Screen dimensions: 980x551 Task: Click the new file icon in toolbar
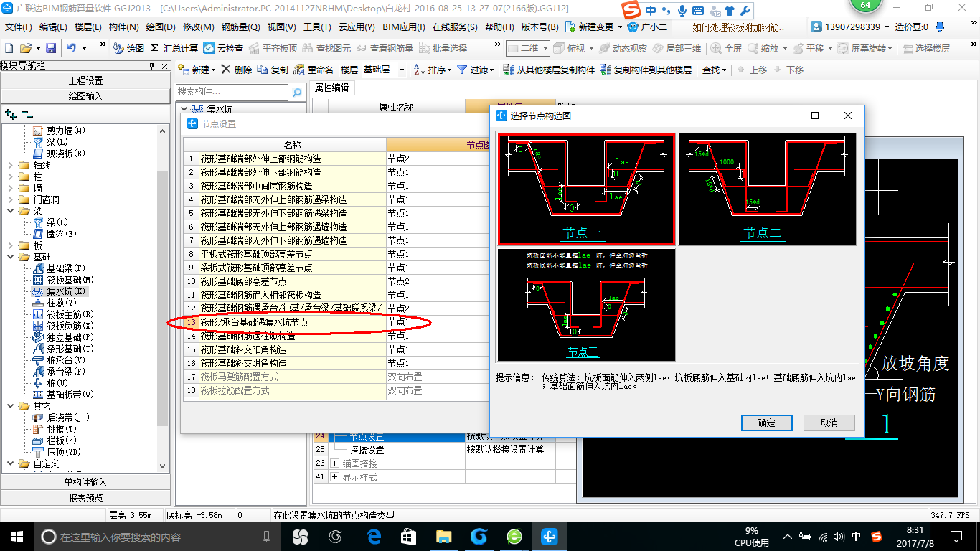pyautogui.click(x=9, y=48)
